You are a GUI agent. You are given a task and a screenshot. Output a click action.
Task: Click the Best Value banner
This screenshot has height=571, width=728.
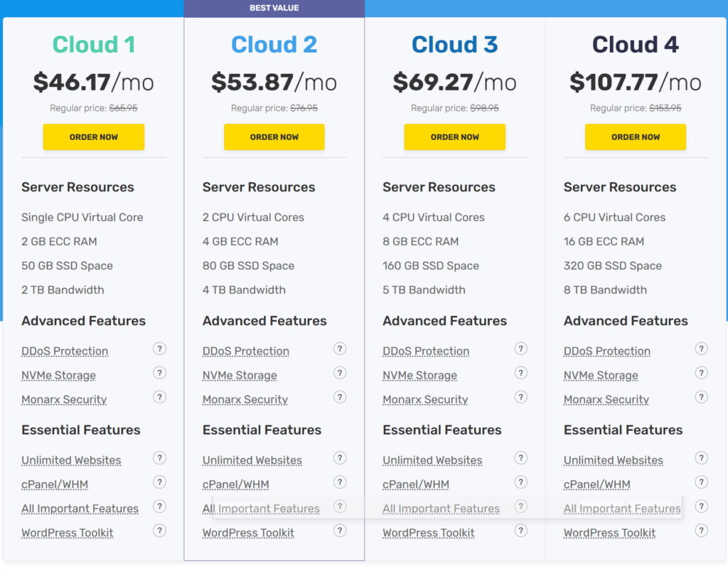tap(274, 9)
